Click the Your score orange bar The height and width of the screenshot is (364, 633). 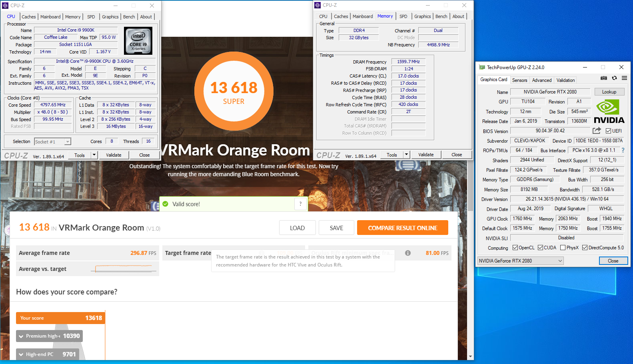coord(60,318)
